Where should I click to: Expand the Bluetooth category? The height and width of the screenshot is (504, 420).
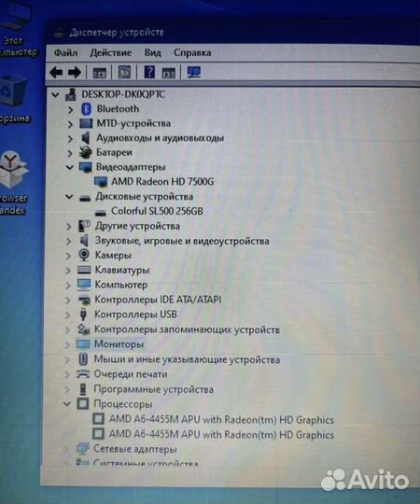70,110
